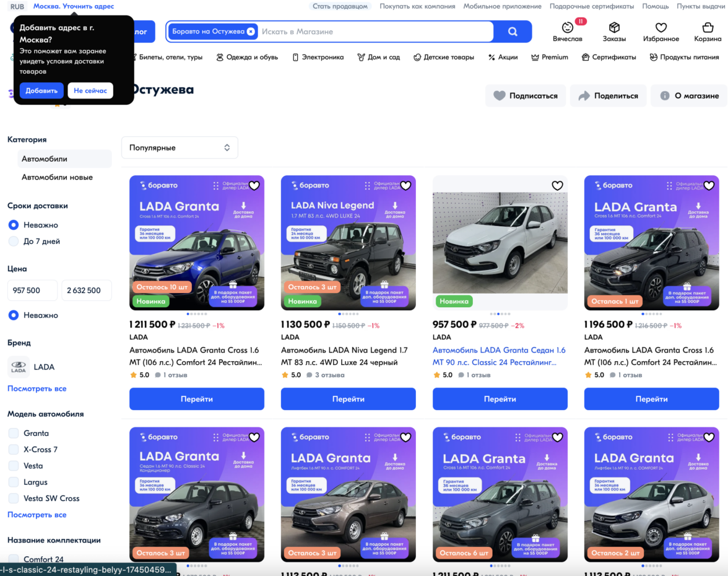Screen dimensions: 728x576
Task: Check the Vesta SW Cross checkbox
Action: pyautogui.click(x=14, y=499)
